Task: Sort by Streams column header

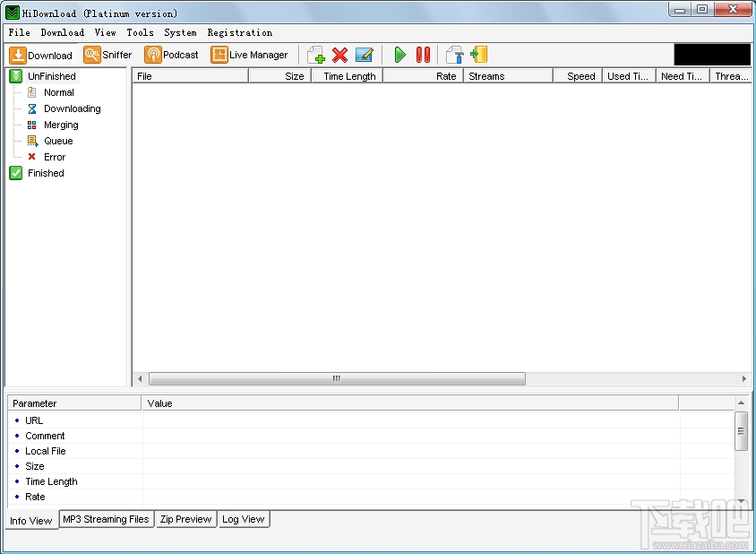Action: [x=508, y=76]
